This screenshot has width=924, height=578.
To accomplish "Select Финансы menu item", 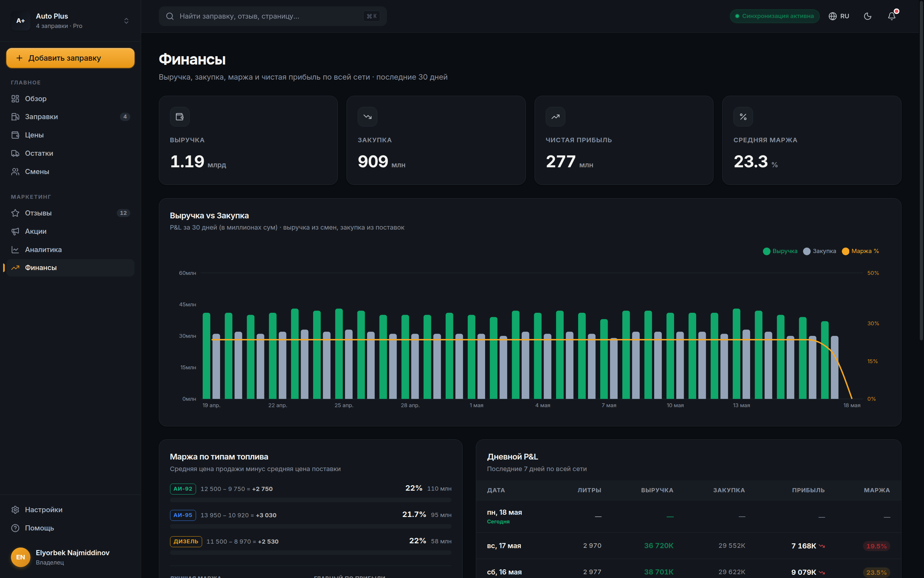I will pos(70,267).
